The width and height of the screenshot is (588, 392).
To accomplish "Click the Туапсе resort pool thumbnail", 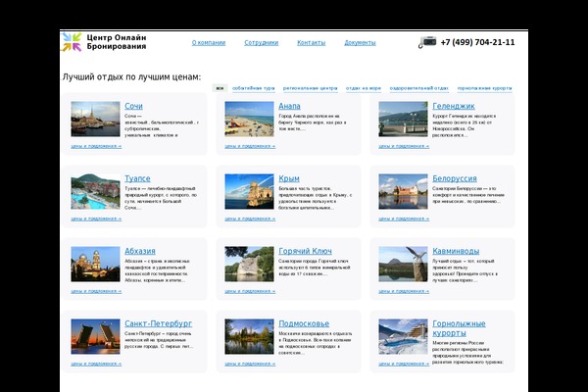I will (x=95, y=191).
